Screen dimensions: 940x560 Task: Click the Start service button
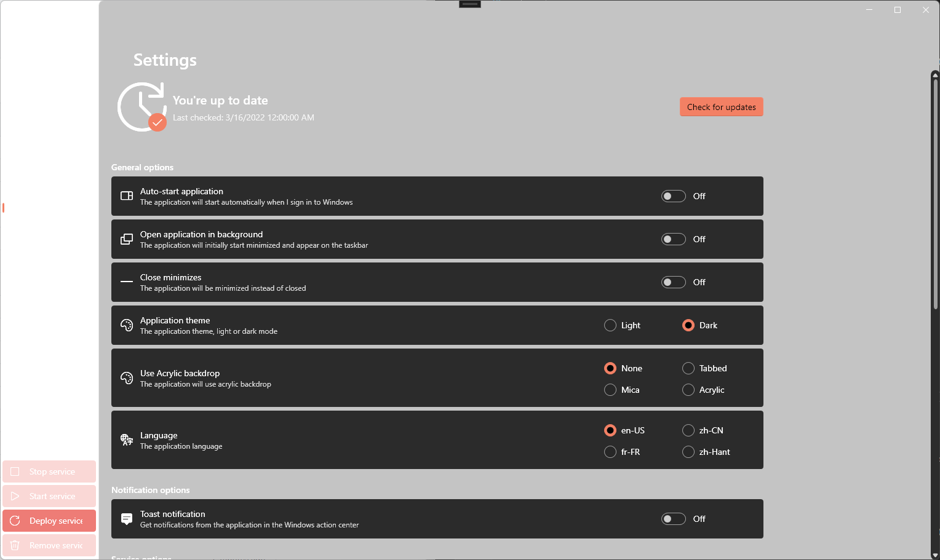click(49, 496)
